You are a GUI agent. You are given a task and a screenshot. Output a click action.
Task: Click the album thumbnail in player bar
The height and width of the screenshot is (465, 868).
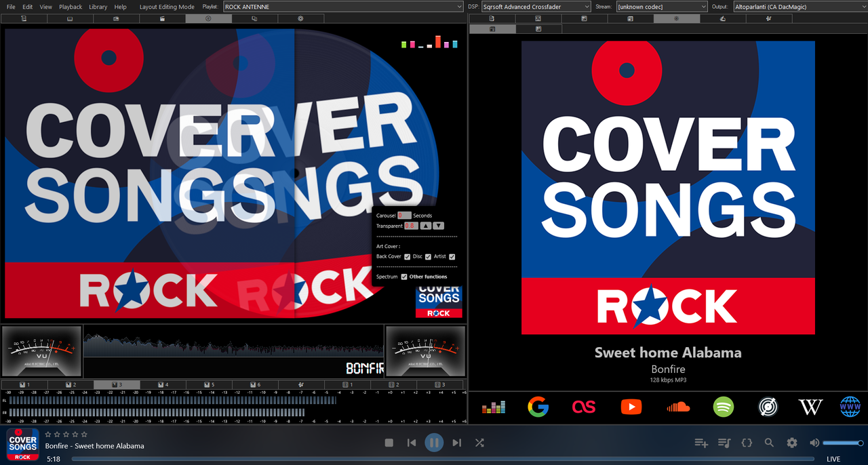(x=23, y=445)
